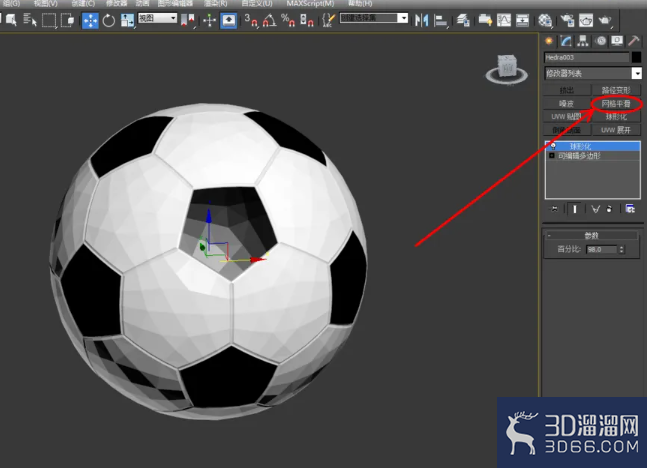Click the 挤出 modifier button
The height and width of the screenshot is (468, 647).
(x=567, y=90)
